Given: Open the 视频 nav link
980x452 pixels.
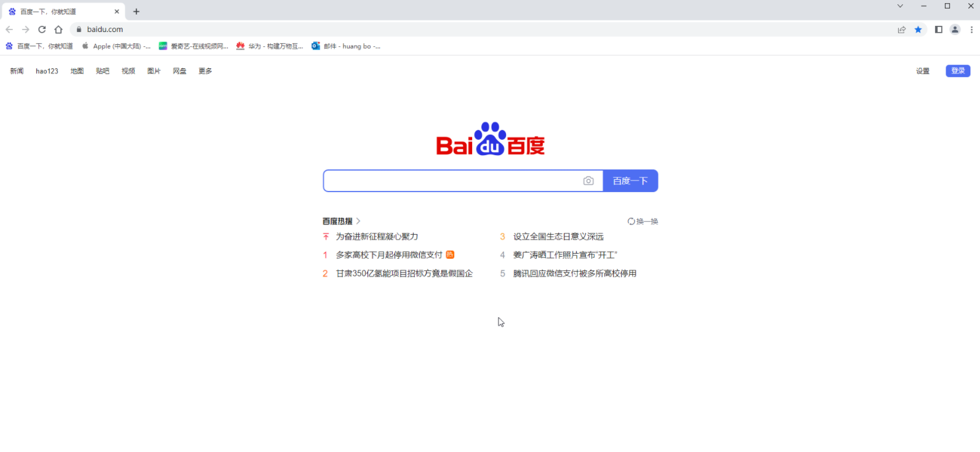Looking at the screenshot, I should click(128, 71).
